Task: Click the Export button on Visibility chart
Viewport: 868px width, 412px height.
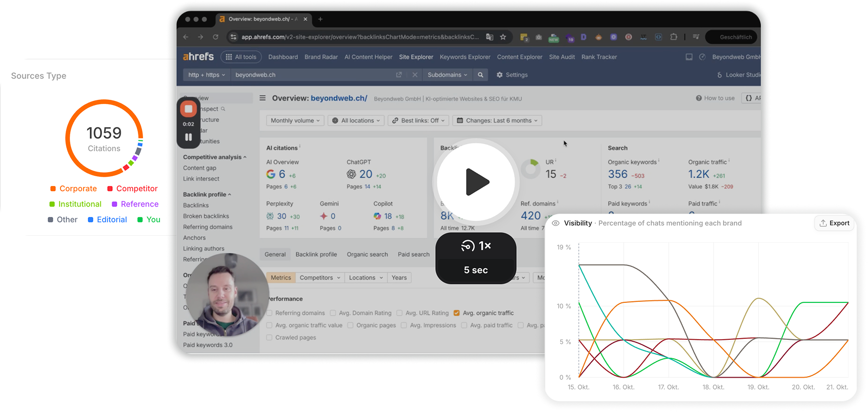Action: (x=834, y=223)
